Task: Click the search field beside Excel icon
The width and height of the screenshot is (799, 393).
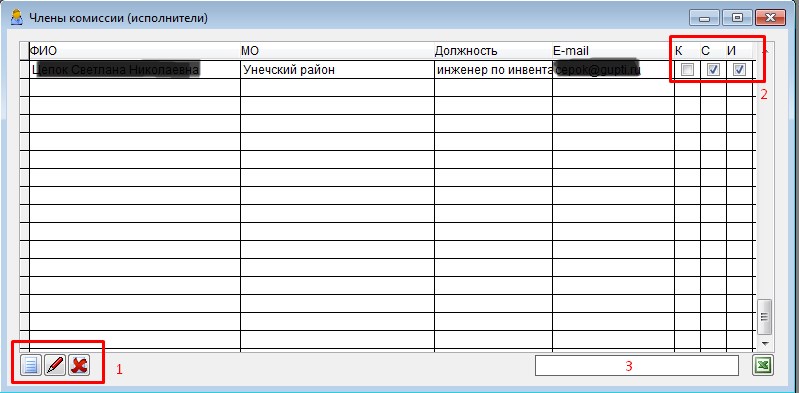Action: tap(636, 365)
